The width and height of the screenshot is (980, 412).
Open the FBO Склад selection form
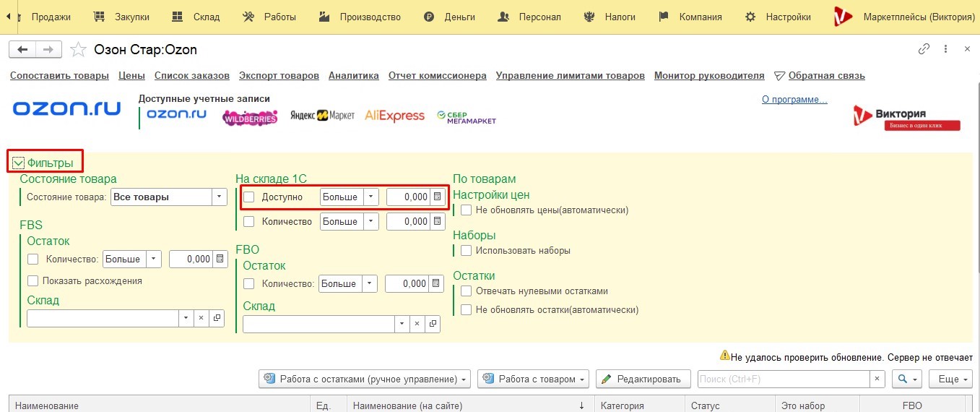tap(433, 324)
